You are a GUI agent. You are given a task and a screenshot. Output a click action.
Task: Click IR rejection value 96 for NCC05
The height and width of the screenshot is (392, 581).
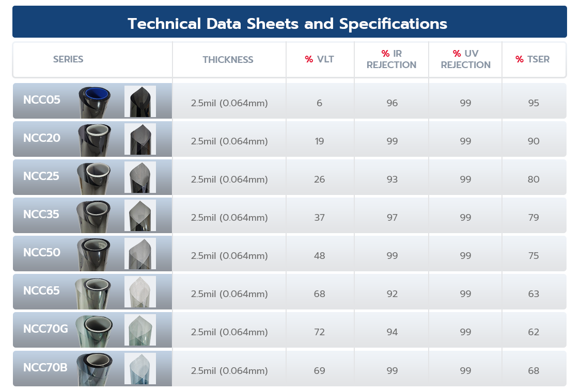tap(392, 103)
